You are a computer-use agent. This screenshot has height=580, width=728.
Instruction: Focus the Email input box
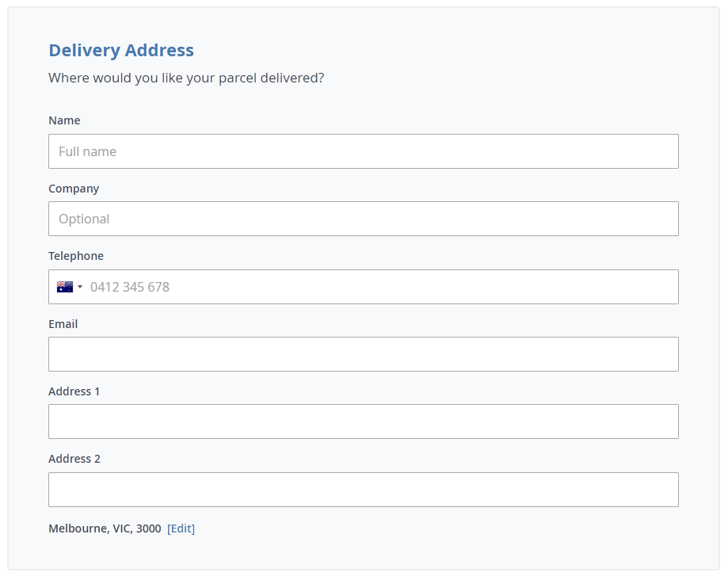pos(363,354)
